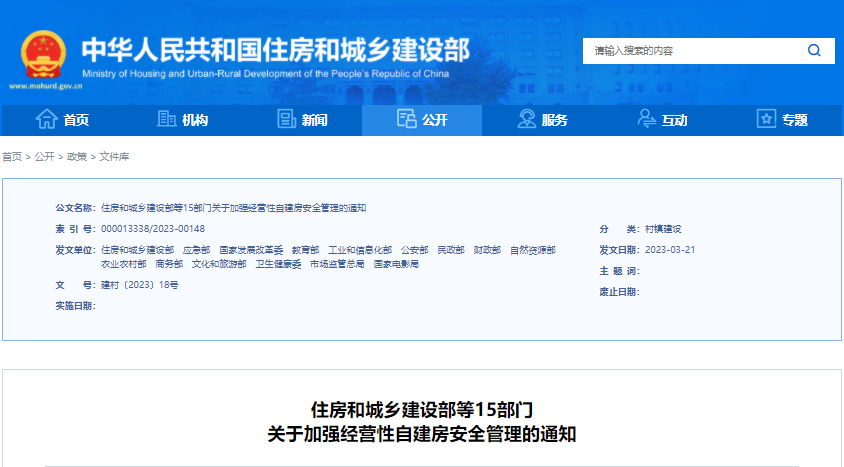Click 公安部 in issuing units

click(x=414, y=250)
